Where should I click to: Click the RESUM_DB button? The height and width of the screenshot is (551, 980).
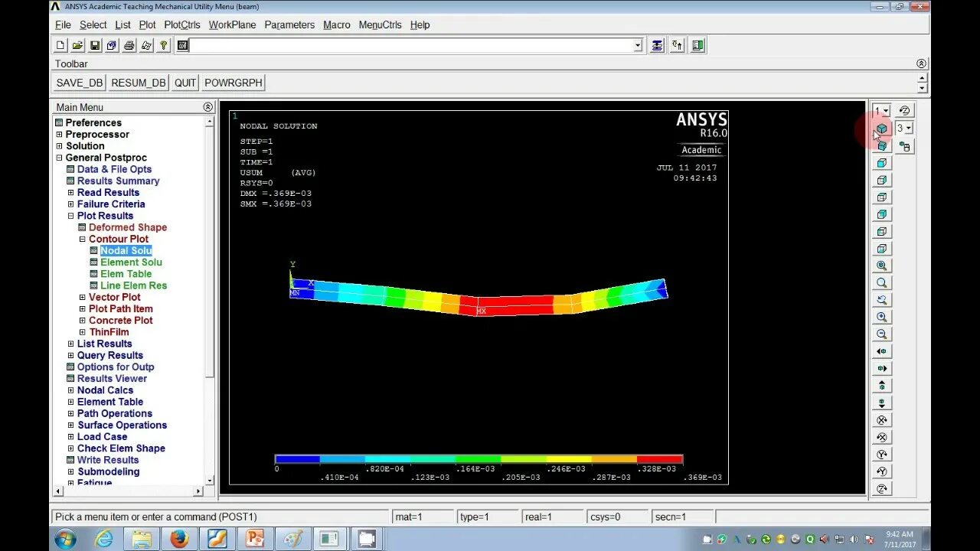coord(139,83)
